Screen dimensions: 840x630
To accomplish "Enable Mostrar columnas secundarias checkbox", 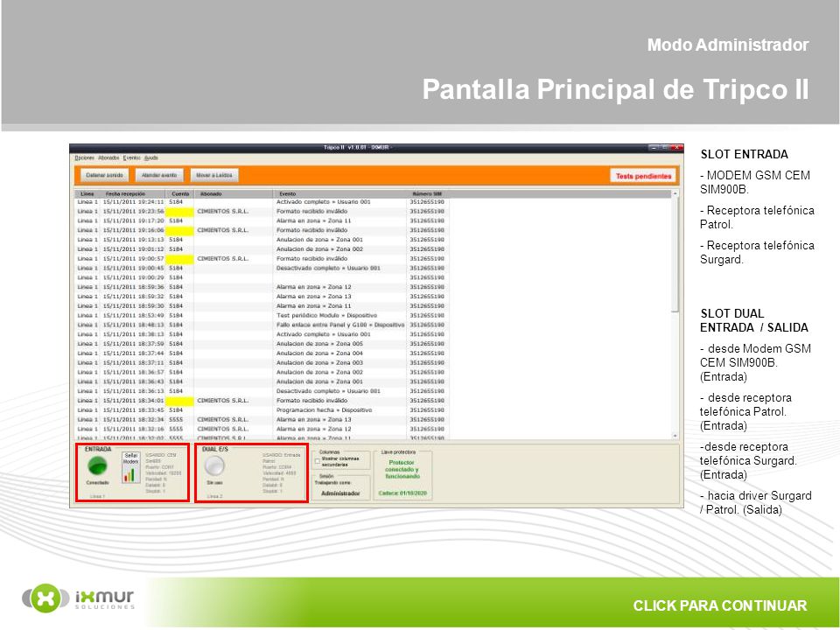I will pyautogui.click(x=318, y=461).
